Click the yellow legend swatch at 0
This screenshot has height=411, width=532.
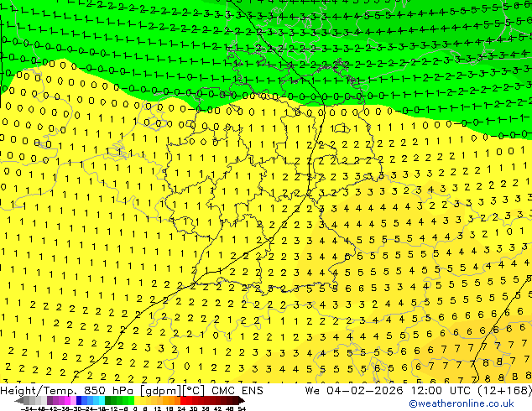[137, 400]
